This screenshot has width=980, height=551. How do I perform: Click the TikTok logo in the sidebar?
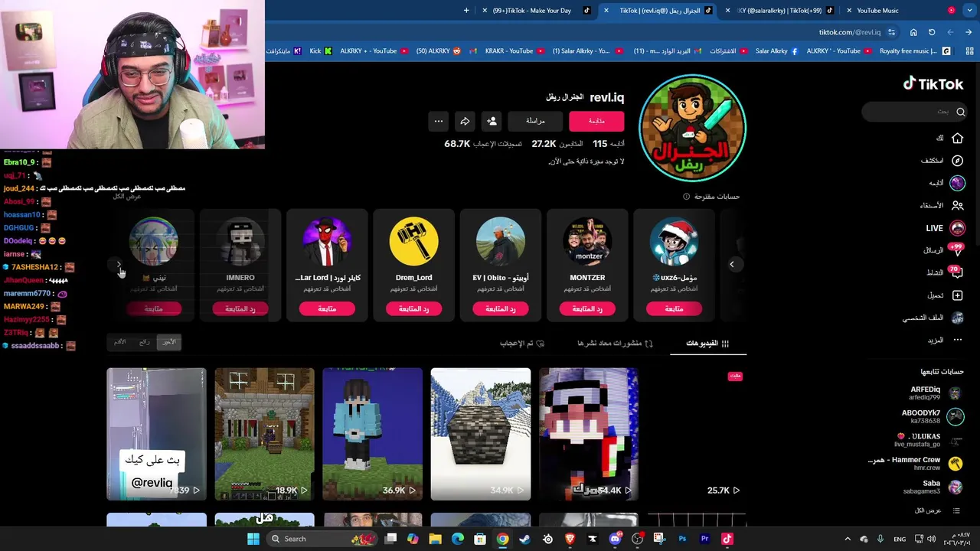pyautogui.click(x=933, y=83)
